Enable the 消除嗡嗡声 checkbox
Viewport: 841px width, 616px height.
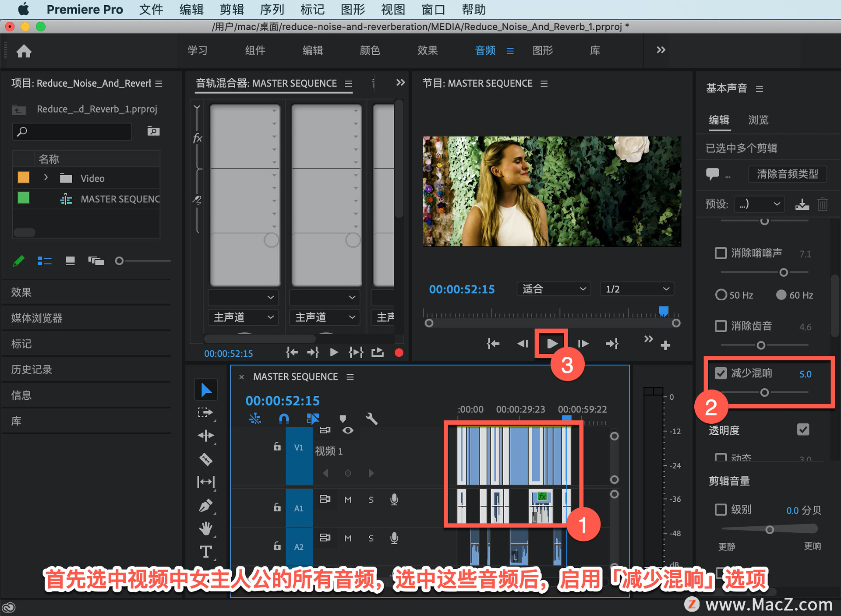pos(721,253)
